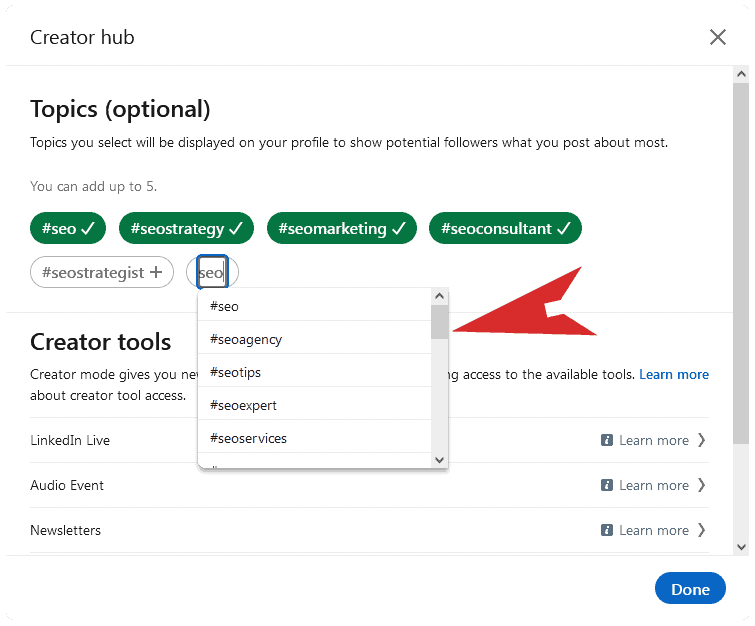This screenshot has height=626, width=755.
Task: Expand the LinkedIn Live row chevron
Action: coord(702,440)
